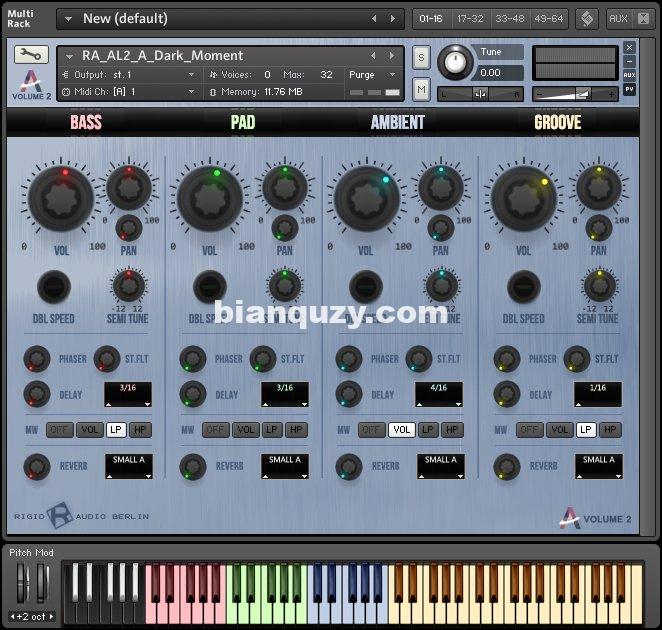Image resolution: width=662 pixels, height=630 pixels.
Task: Minimize instrument with the minus button
Action: 629,61
